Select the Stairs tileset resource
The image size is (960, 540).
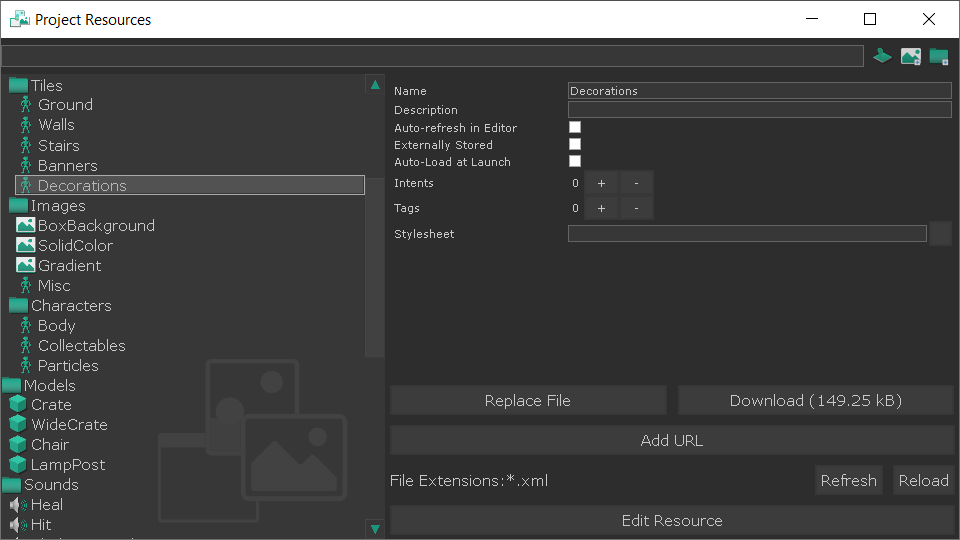click(58, 146)
